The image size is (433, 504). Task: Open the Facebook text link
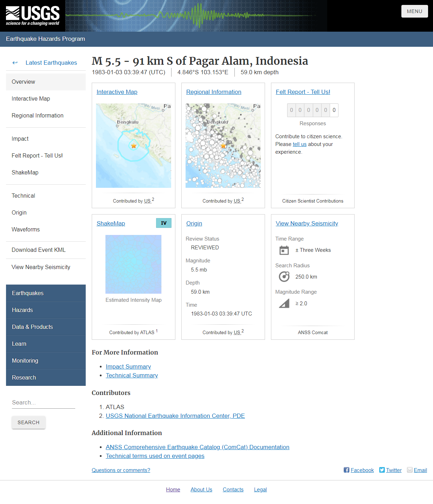(x=362, y=470)
